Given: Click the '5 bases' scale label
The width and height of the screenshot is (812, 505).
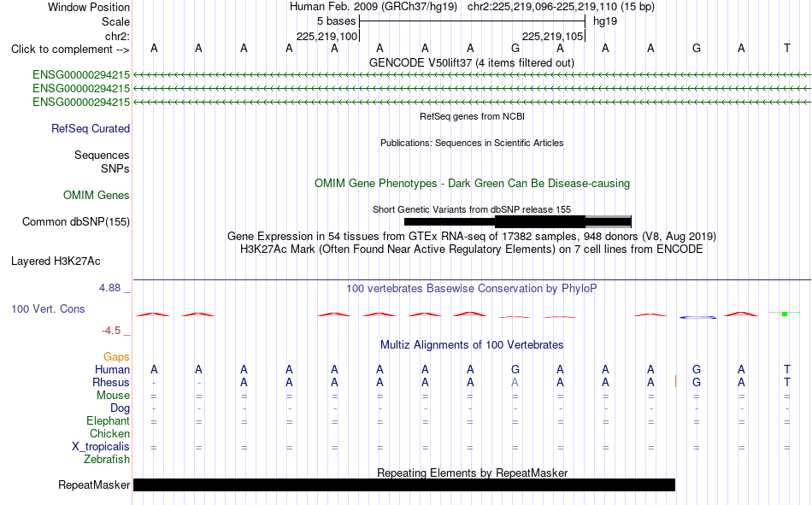Looking at the screenshot, I should click(x=337, y=21).
